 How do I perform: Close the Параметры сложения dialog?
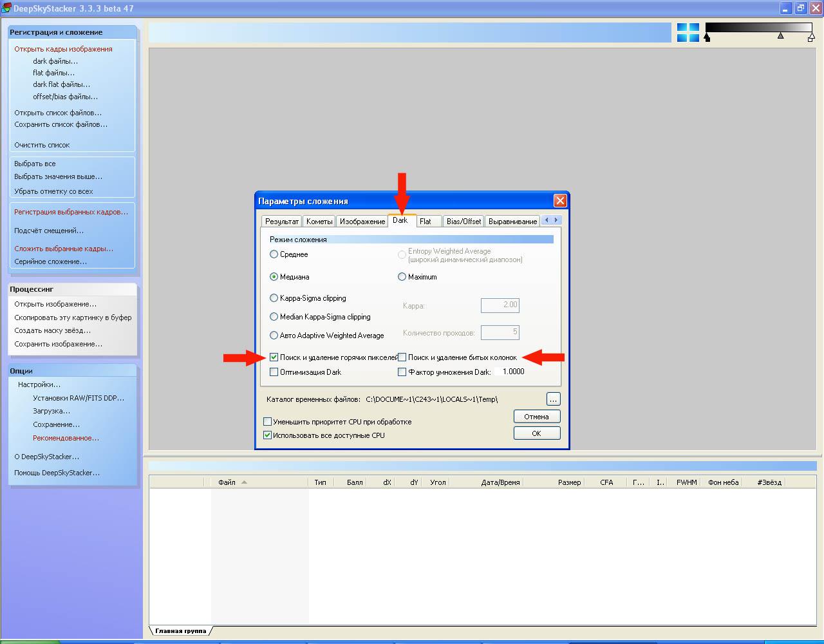pos(560,201)
